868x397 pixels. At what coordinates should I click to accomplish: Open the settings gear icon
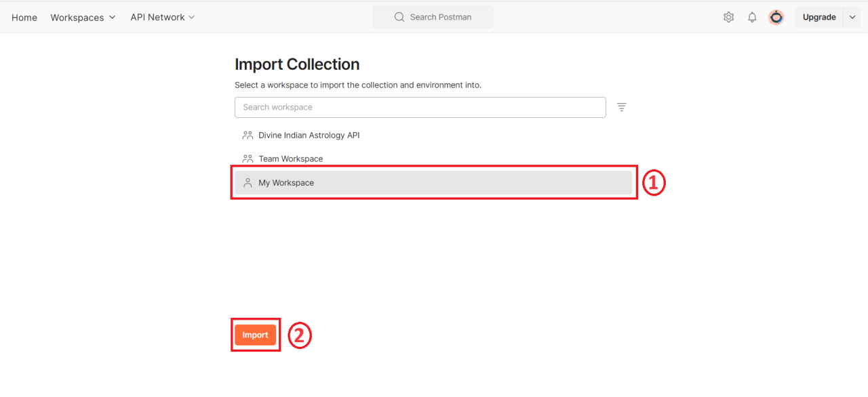[x=728, y=18]
